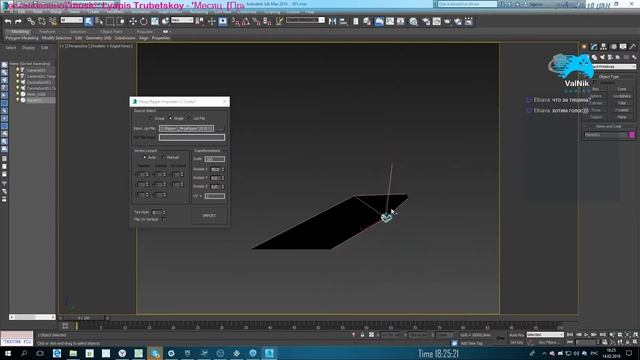640x360 pixels.
Task: Activate the Select and Rotate tool
Action: (144, 21)
